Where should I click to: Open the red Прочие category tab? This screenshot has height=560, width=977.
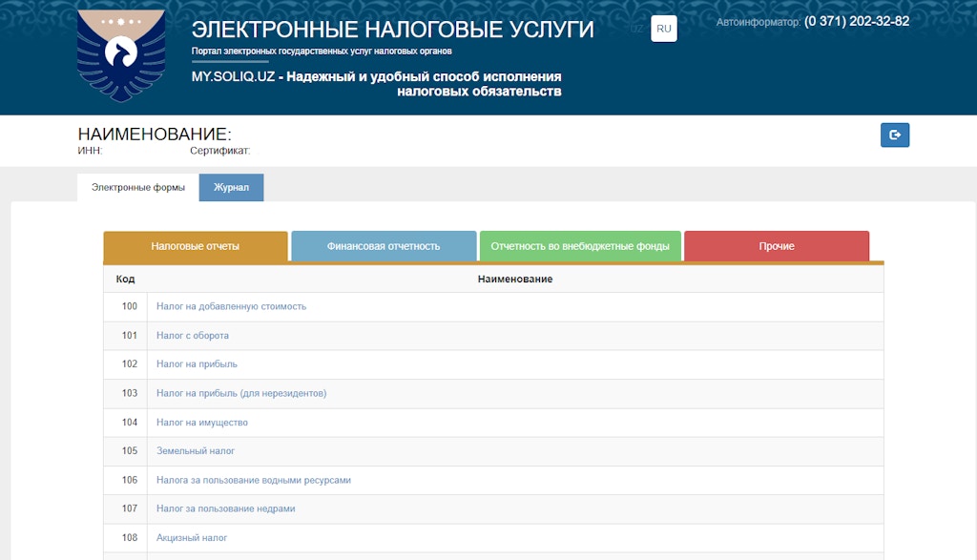click(777, 246)
